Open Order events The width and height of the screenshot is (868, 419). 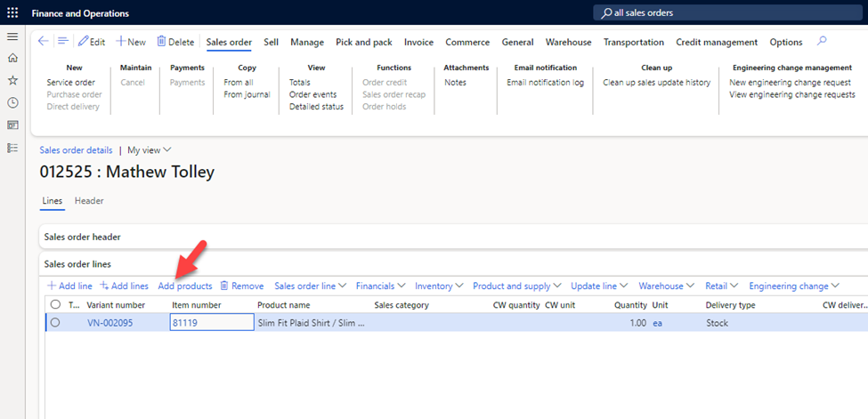tap(312, 94)
